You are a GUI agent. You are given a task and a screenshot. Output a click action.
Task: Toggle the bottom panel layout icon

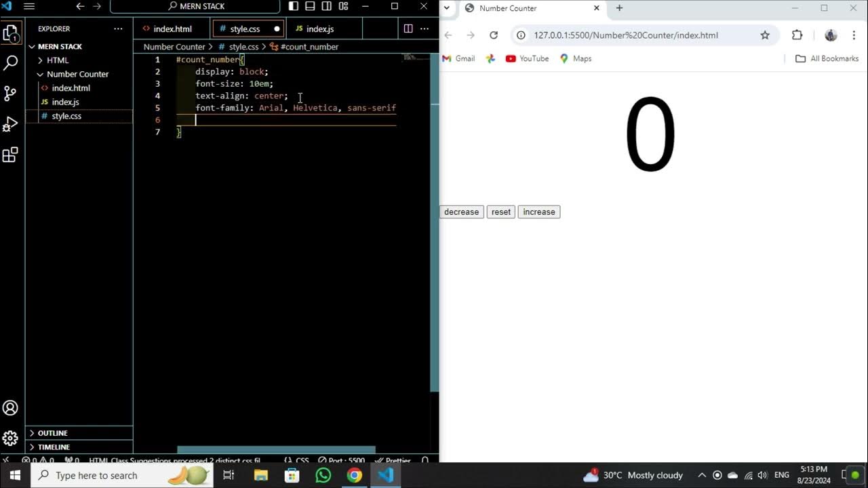pyautogui.click(x=310, y=6)
